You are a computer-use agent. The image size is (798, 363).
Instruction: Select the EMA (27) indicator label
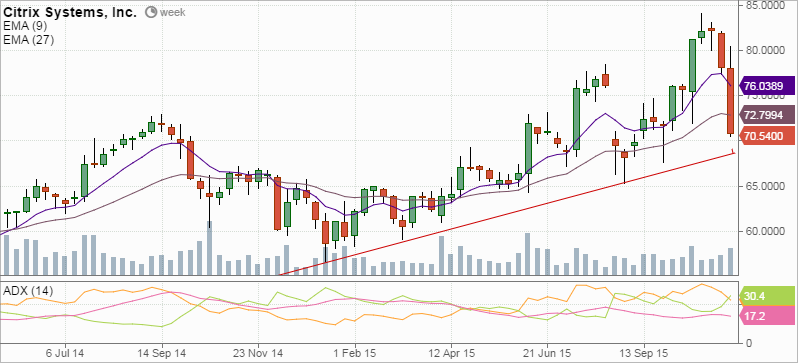[28, 40]
